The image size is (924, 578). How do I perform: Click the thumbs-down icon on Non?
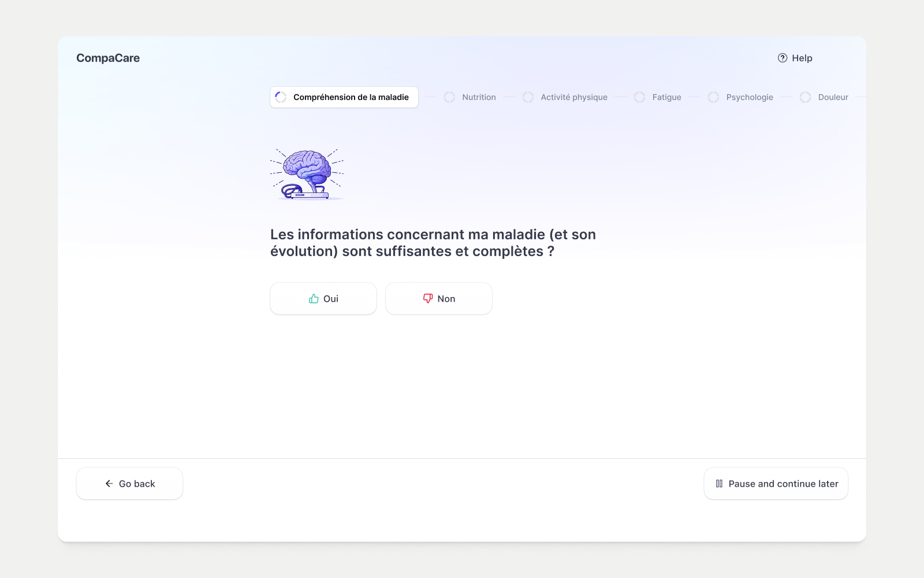[428, 299]
